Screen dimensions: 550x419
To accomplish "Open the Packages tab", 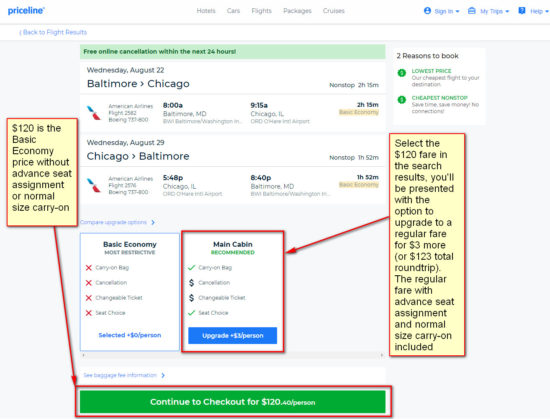I will click(x=297, y=11).
